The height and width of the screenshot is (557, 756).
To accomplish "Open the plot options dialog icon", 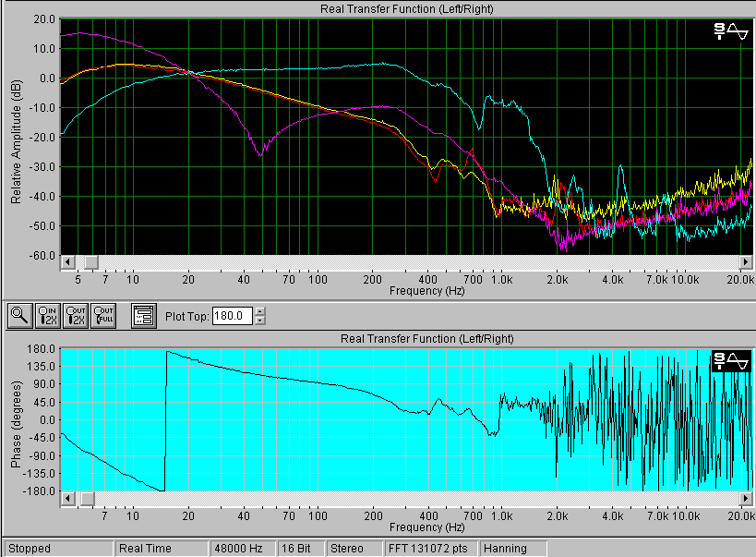I will (x=144, y=317).
